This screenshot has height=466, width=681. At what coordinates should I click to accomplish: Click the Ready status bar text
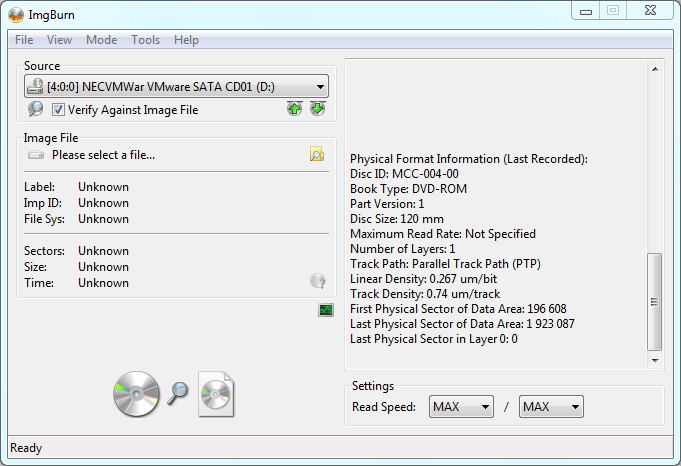pyautogui.click(x=26, y=448)
